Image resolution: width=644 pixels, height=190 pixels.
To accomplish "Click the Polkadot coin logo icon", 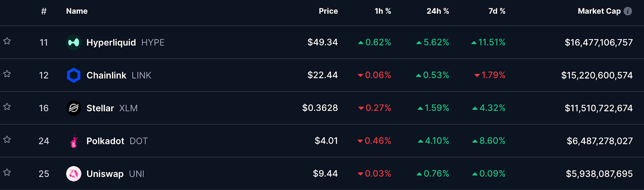I will point(74,141).
